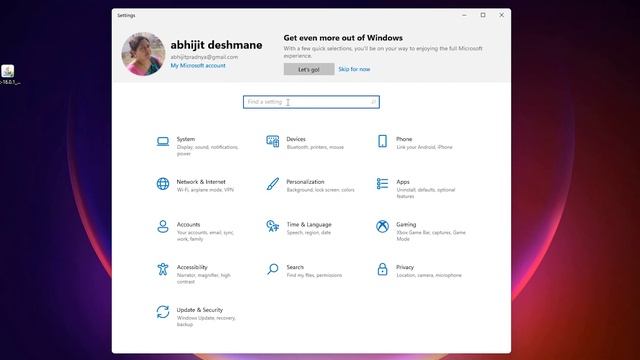The image size is (640, 360).
Task: Open the Accounts person icon
Action: point(163,227)
